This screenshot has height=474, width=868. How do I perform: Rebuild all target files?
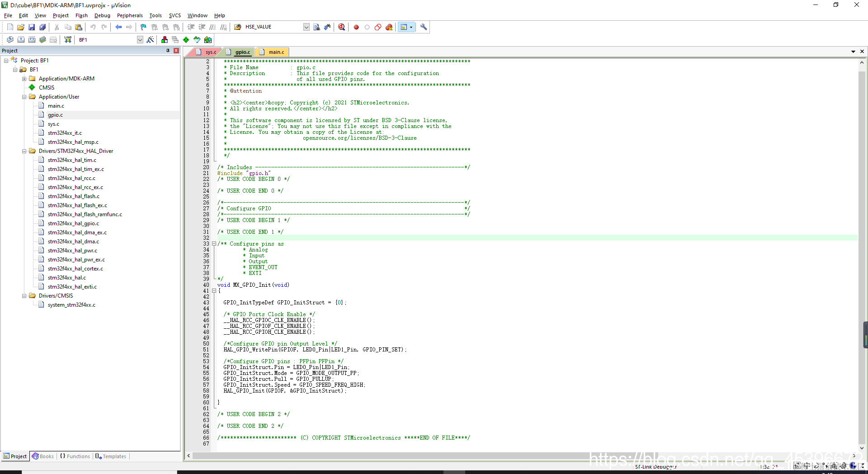[32, 40]
